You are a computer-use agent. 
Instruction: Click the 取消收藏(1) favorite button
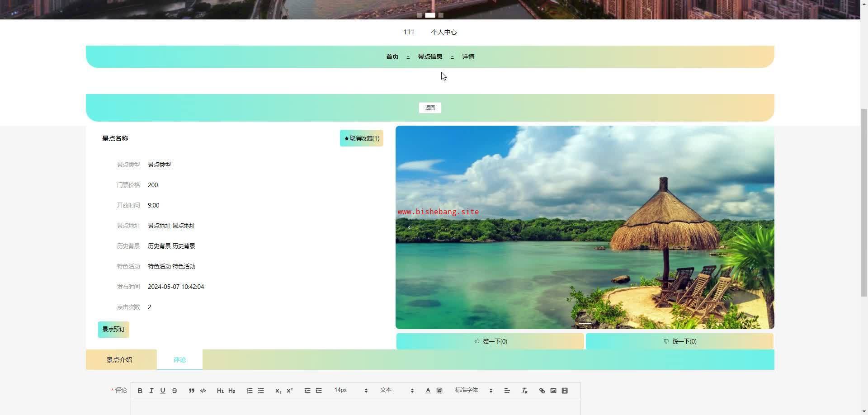pos(362,138)
